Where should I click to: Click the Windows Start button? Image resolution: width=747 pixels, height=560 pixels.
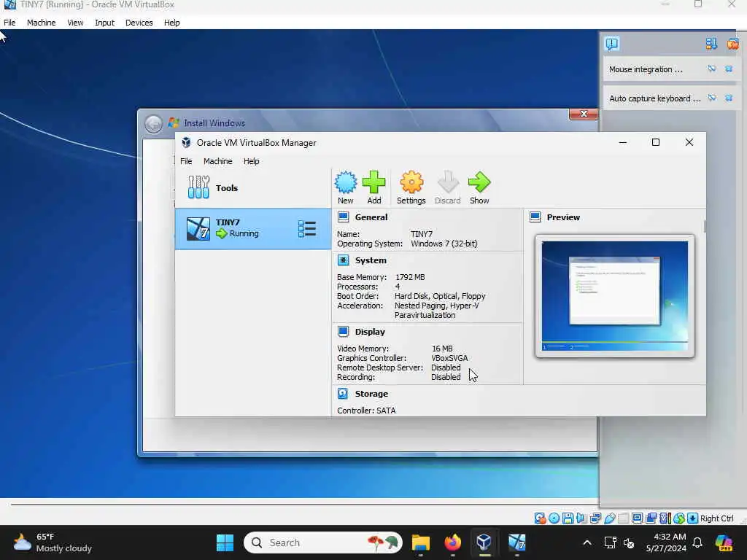point(225,542)
